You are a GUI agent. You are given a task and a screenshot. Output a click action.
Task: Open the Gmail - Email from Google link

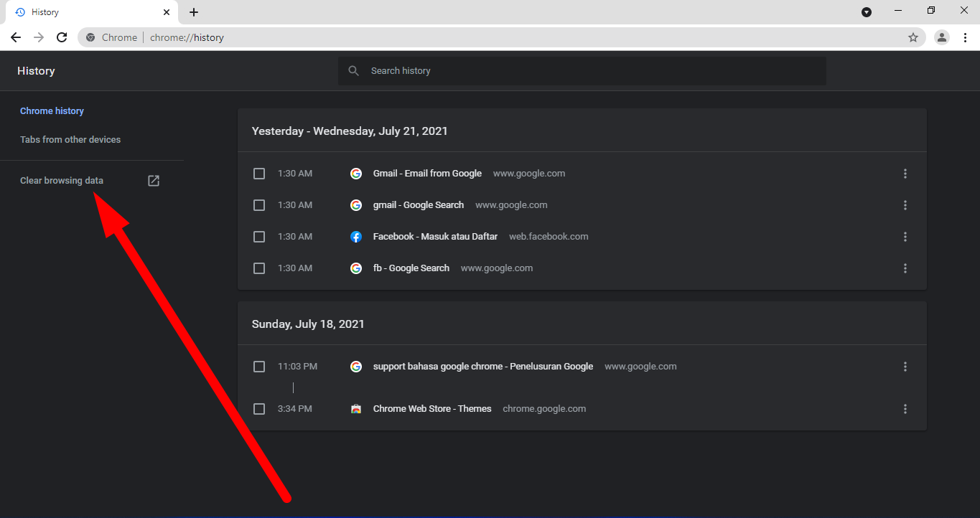tap(427, 174)
